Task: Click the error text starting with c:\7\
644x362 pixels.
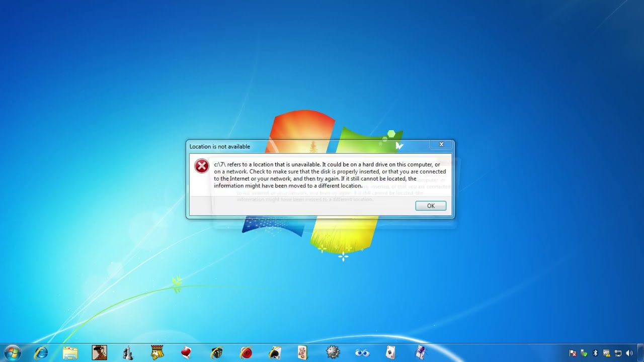Action: pyautogui.click(x=330, y=175)
